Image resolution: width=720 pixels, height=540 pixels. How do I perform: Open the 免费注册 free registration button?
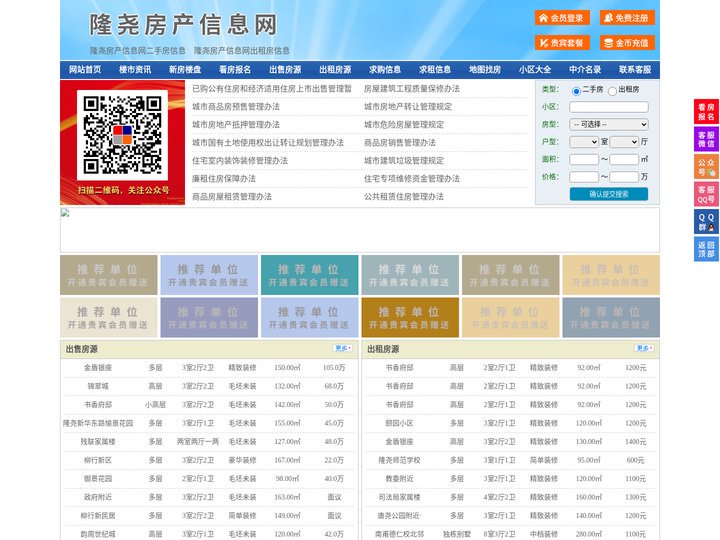pyautogui.click(x=627, y=18)
